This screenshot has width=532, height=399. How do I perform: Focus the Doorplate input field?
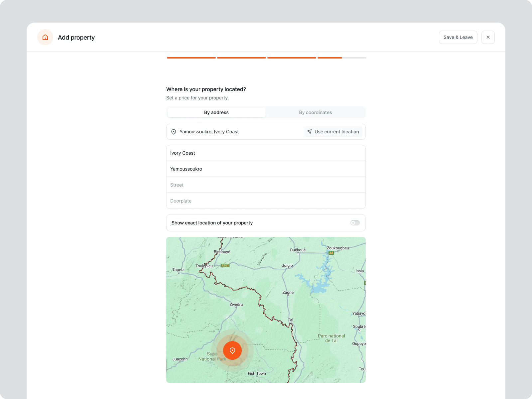point(266,201)
